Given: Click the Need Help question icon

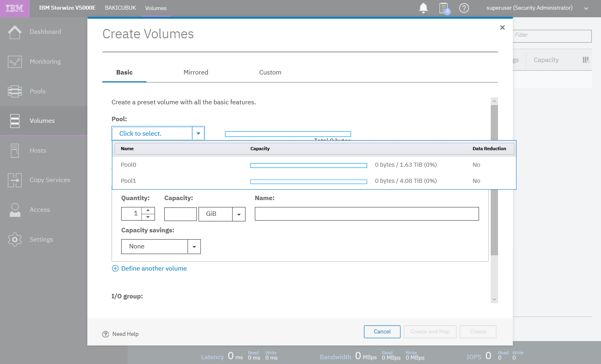Looking at the screenshot, I should click(105, 334).
